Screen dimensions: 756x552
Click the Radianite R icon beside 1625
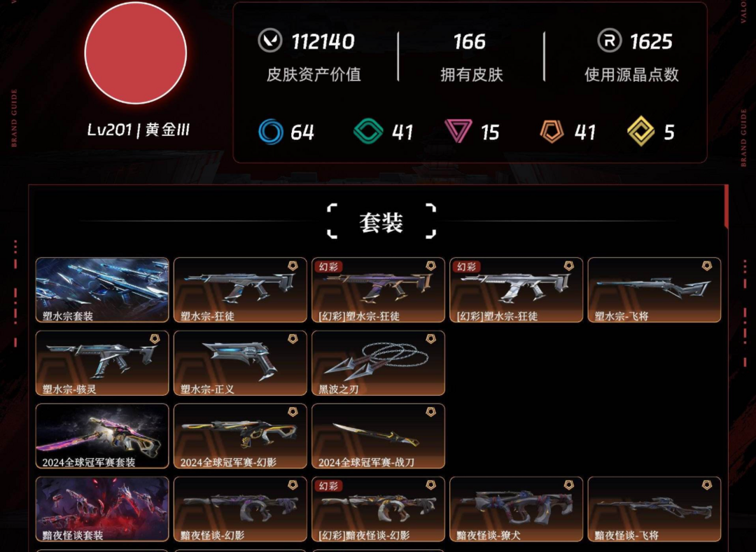coord(610,40)
